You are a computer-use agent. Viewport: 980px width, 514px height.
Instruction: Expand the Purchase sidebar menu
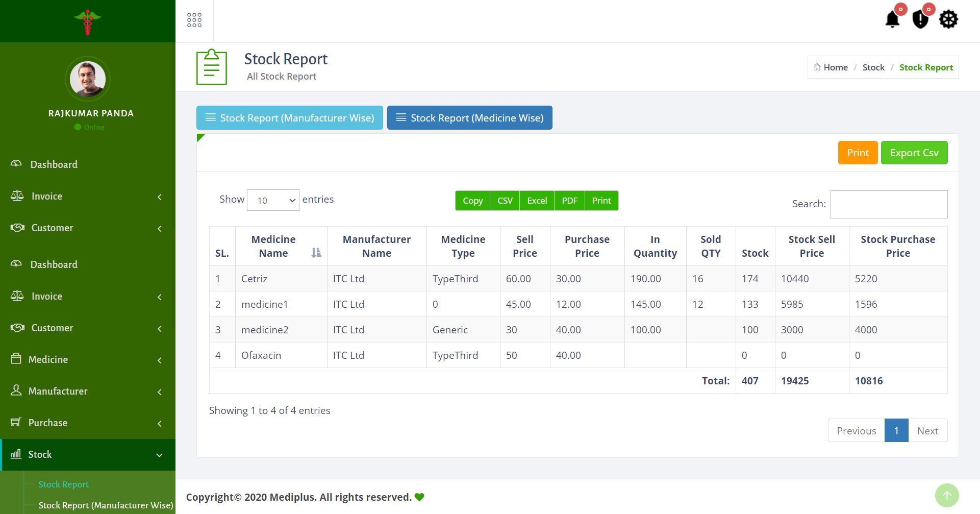(x=88, y=423)
